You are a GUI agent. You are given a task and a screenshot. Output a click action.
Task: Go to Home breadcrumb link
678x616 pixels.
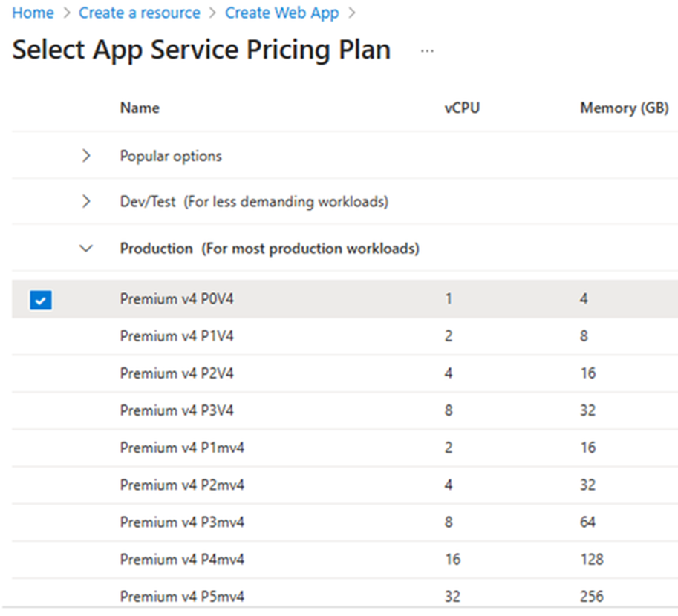pyautogui.click(x=33, y=13)
